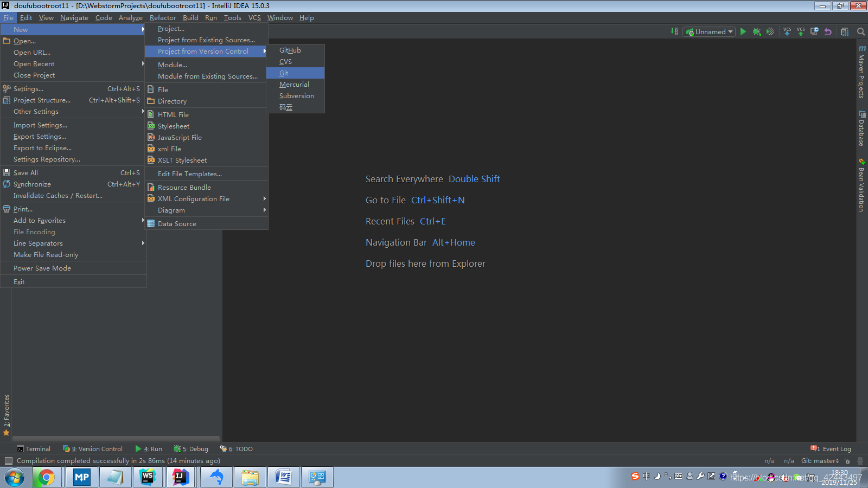The height and width of the screenshot is (488, 868).
Task: Run with Coverage toolbar icon
Action: (x=770, y=31)
